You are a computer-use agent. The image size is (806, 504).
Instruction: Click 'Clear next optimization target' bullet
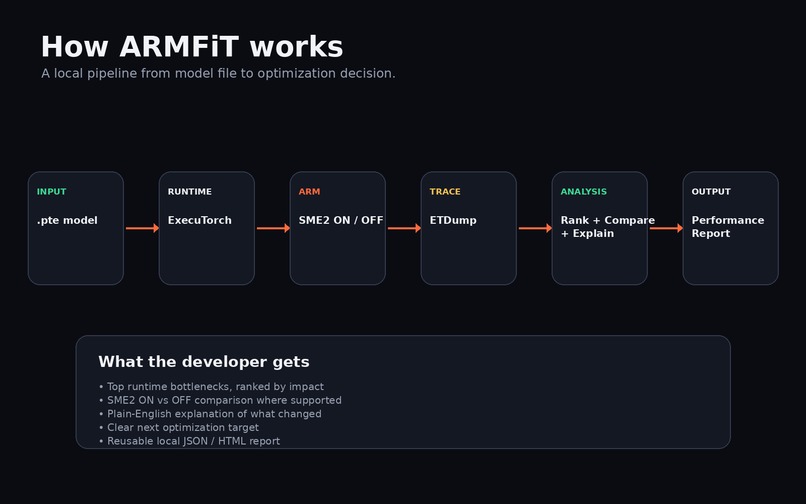[x=179, y=427]
